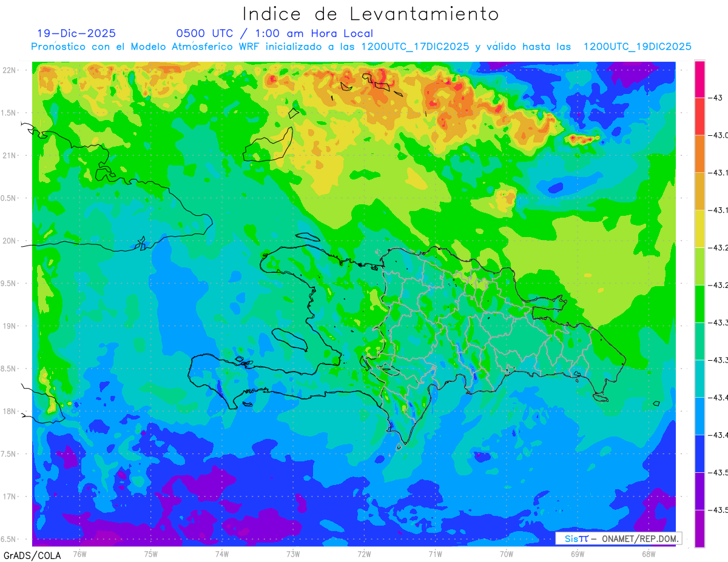The width and height of the screenshot is (728, 562).
Task: Click the light blue legend swatch
Action: [699, 416]
